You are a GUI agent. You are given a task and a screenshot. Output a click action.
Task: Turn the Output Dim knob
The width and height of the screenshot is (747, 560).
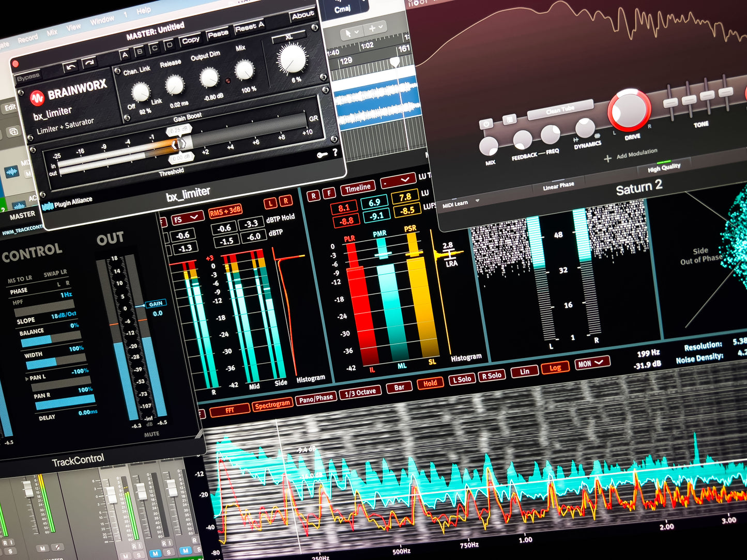[209, 77]
